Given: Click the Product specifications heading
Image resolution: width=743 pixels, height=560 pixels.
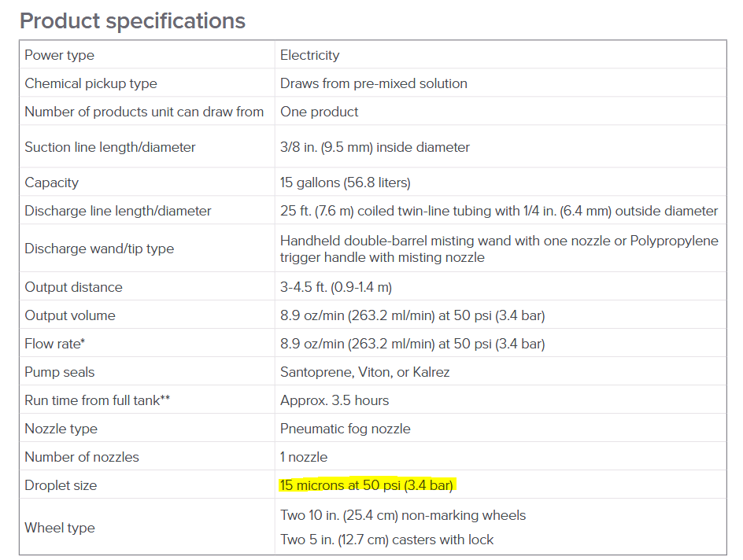Looking at the screenshot, I should [x=133, y=20].
